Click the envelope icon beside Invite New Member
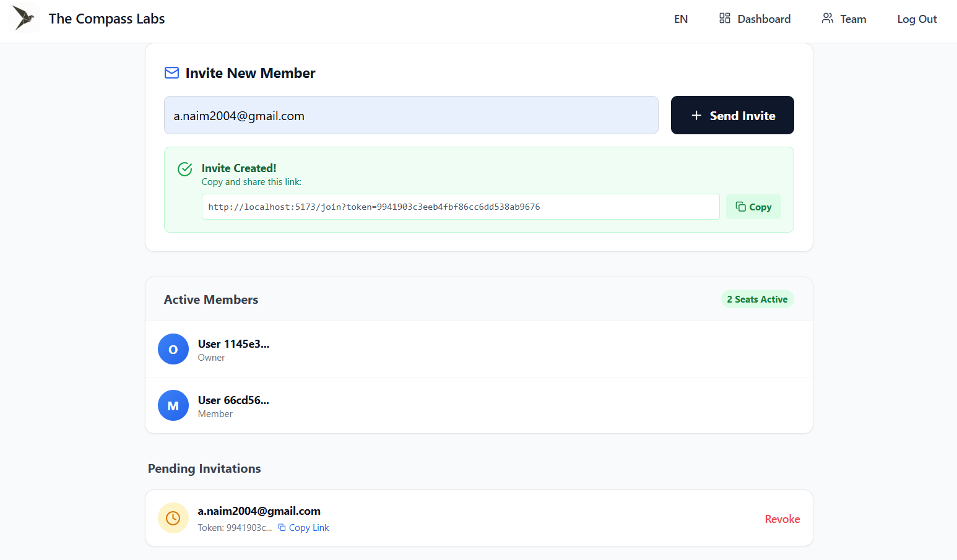The height and width of the screenshot is (560, 957). pyautogui.click(x=171, y=73)
